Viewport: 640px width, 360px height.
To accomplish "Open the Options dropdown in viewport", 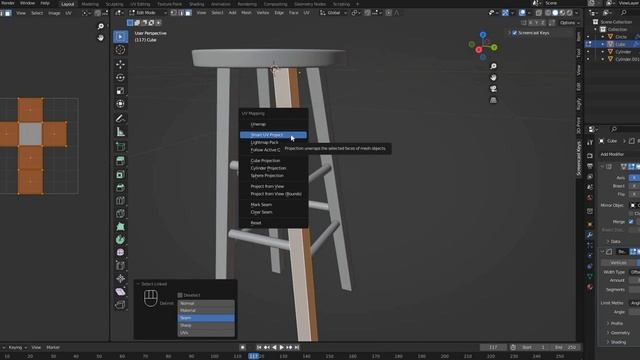I will [569, 23].
